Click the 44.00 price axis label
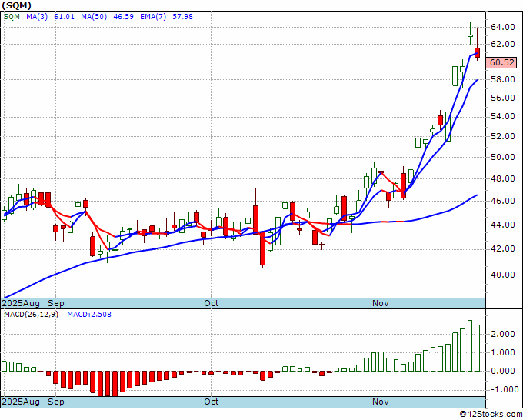This screenshot has width=523, height=420. 503,225
